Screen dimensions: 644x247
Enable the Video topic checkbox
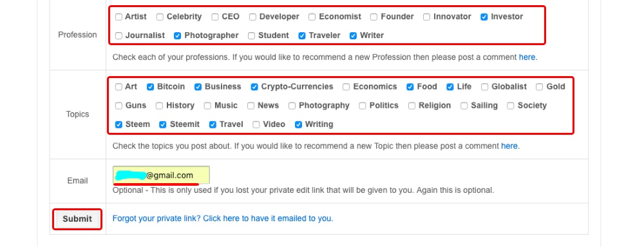point(256,124)
